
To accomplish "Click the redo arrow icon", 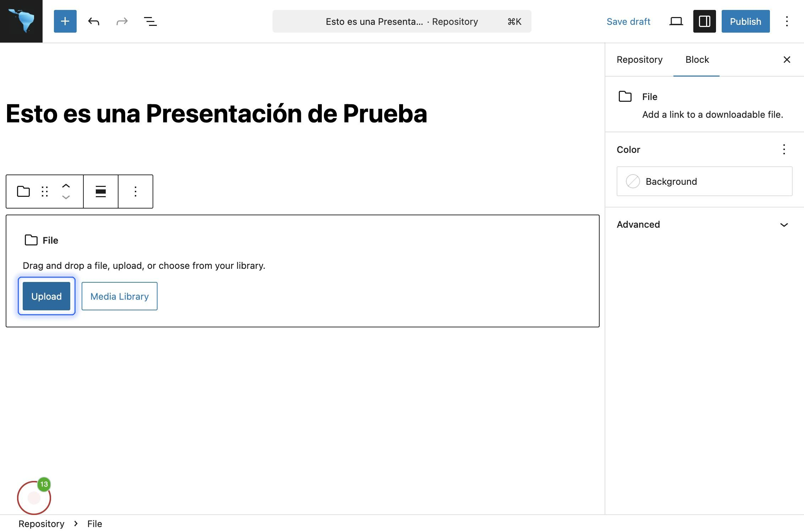I will click(x=122, y=21).
